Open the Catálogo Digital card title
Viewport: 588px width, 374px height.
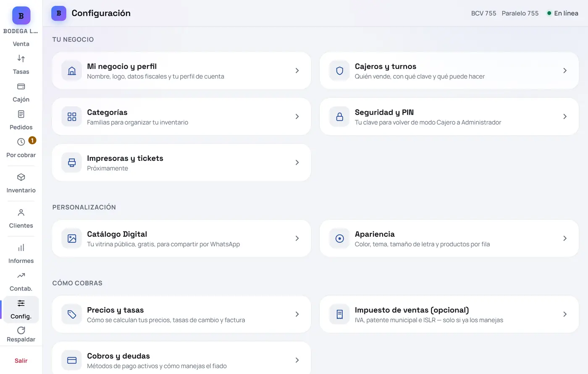(x=117, y=234)
